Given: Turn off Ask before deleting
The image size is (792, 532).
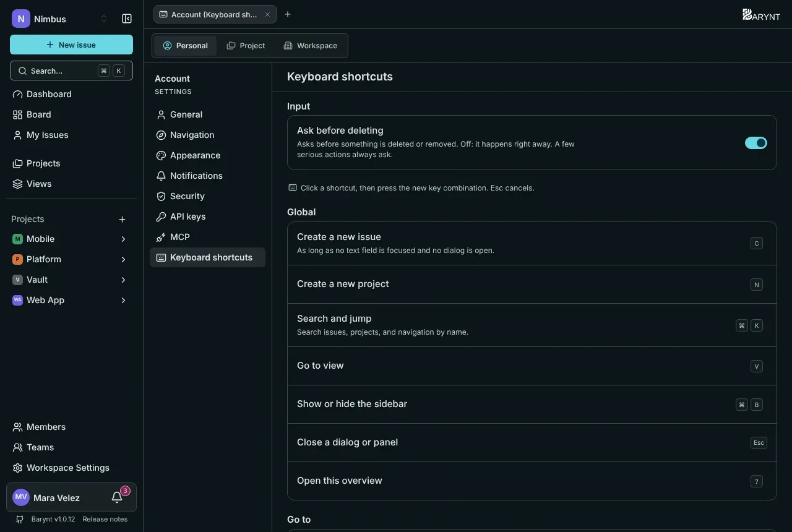Looking at the screenshot, I should tap(755, 143).
